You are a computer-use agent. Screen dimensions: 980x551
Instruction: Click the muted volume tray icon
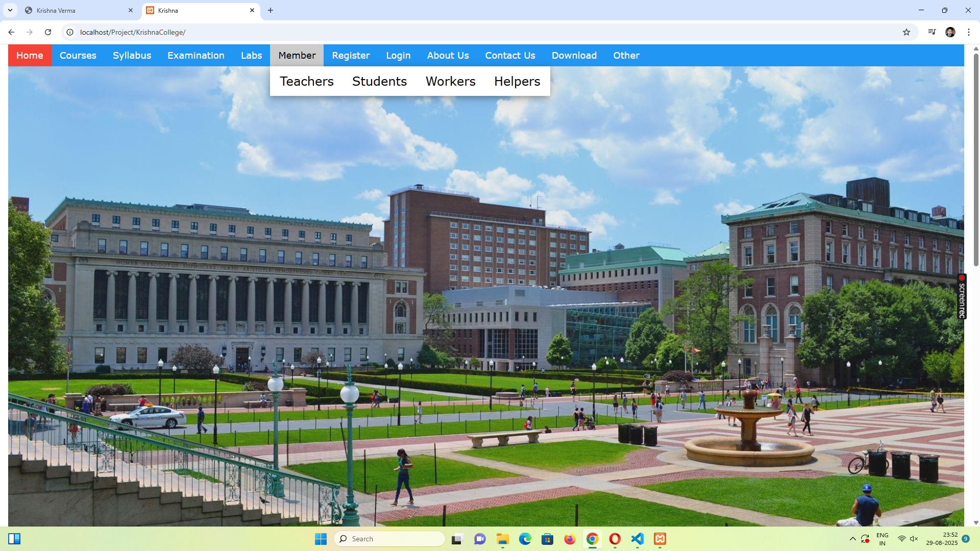pyautogui.click(x=914, y=539)
